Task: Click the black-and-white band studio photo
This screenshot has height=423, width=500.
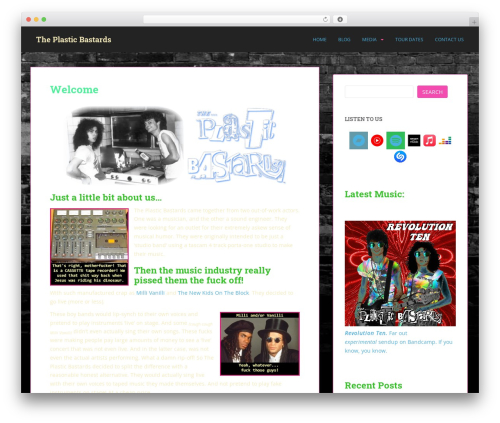Action: (x=125, y=146)
